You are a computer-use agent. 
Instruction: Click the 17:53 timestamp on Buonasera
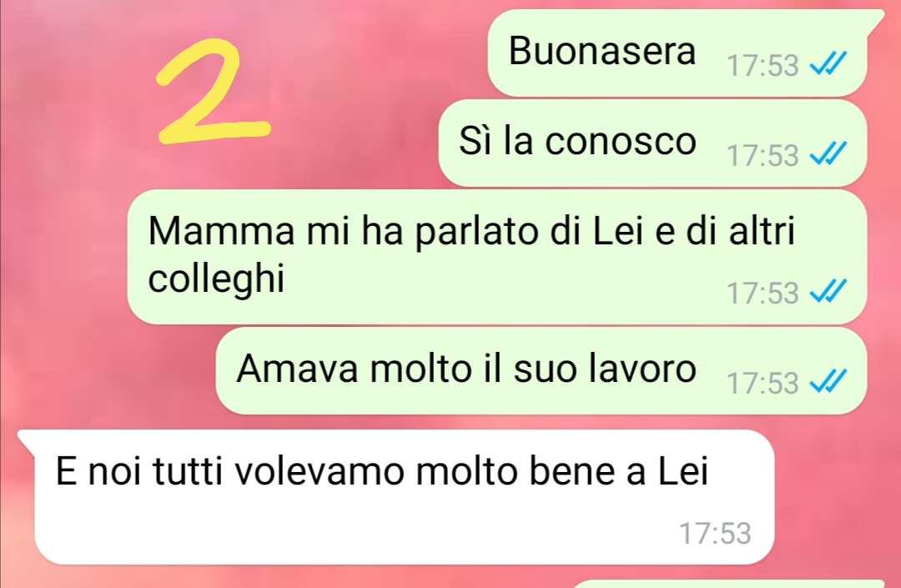pyautogui.click(x=763, y=65)
